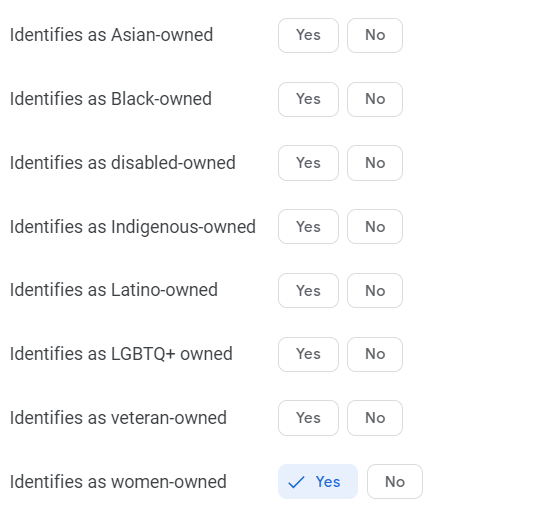Mark No for Identifies as disabled-owned

point(375,163)
